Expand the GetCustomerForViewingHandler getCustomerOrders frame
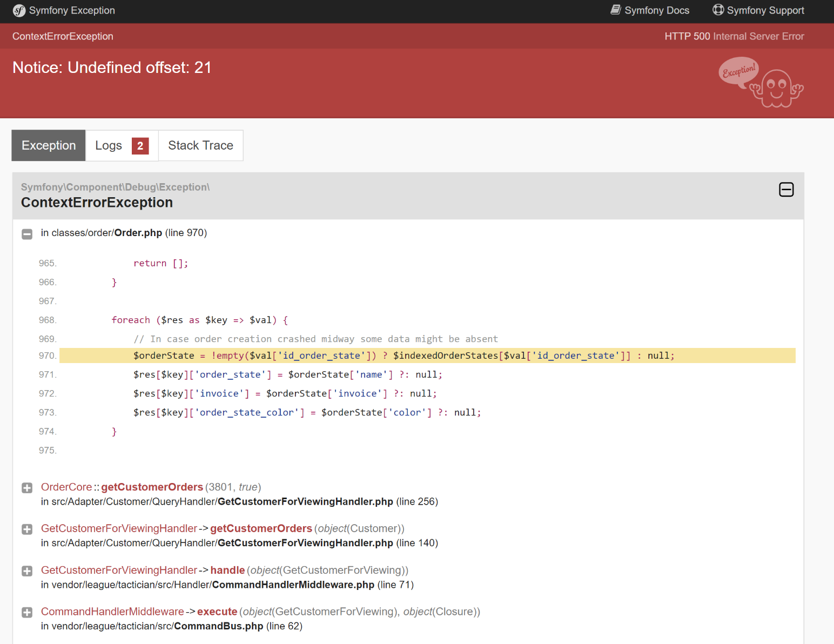The image size is (834, 644). coord(27,529)
